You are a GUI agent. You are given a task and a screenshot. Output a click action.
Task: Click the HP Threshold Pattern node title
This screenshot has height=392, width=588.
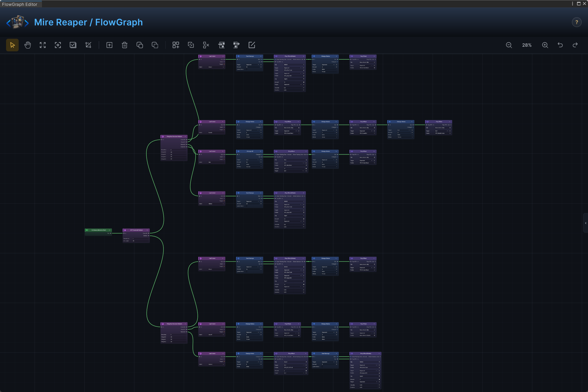pos(136,230)
